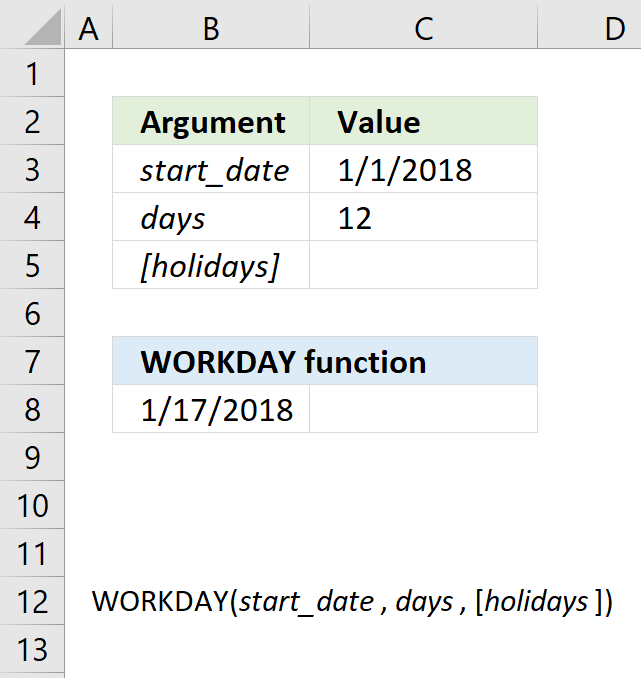
Task: Click the Argument header cell
Action: click(211, 121)
